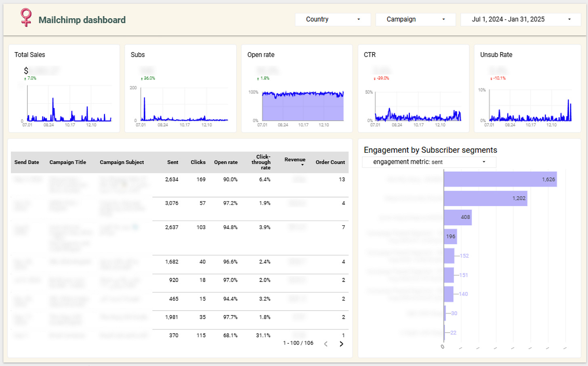Click the Sent value 2,634

172,179
